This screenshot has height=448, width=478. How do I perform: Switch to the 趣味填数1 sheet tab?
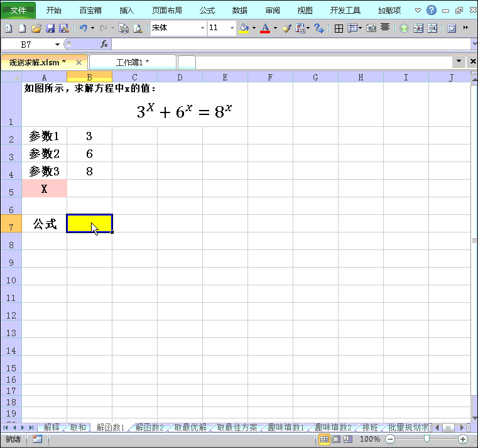pos(286,427)
